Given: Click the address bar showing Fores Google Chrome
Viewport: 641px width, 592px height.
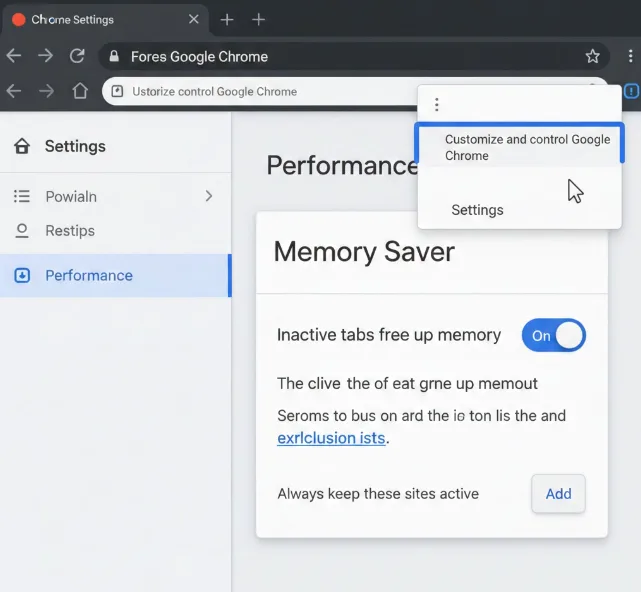Looking at the screenshot, I should pos(340,56).
